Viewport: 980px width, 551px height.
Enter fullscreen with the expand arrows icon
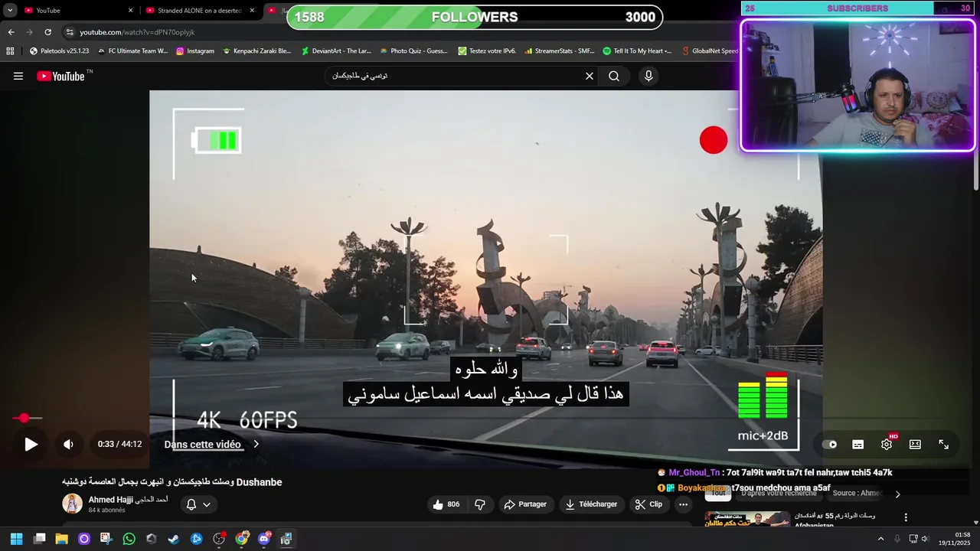[943, 444]
